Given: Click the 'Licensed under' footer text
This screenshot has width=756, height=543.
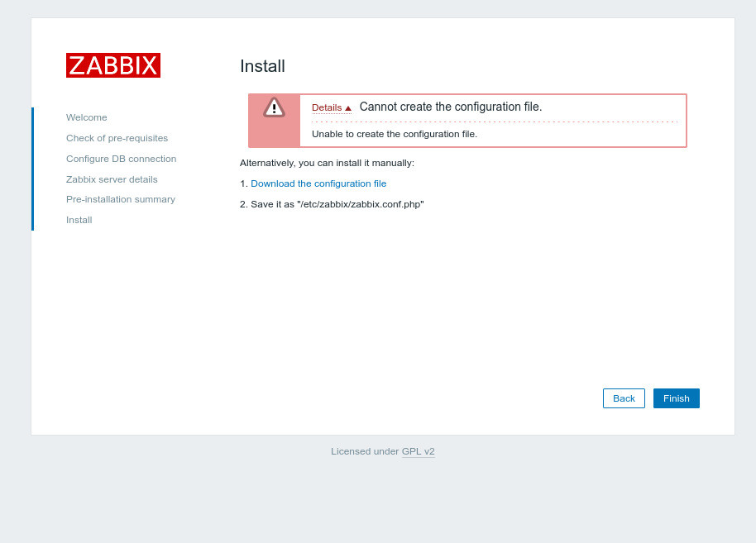Looking at the screenshot, I should click(x=365, y=451).
